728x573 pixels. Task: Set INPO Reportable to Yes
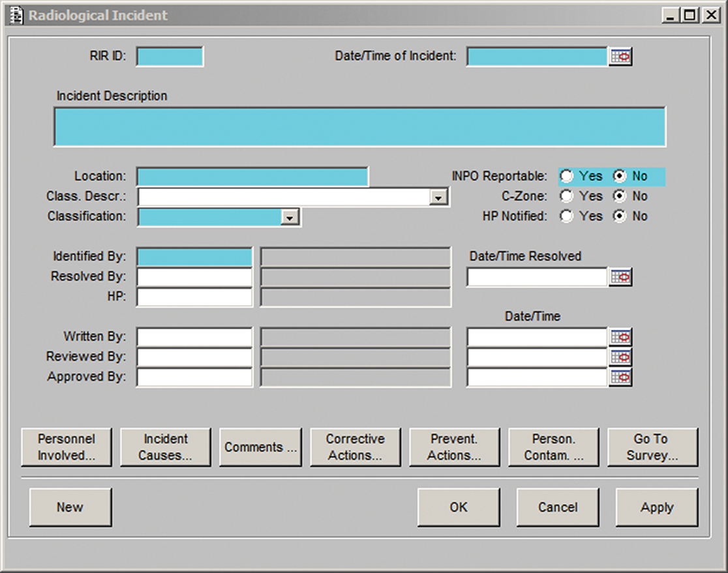pyautogui.click(x=566, y=176)
